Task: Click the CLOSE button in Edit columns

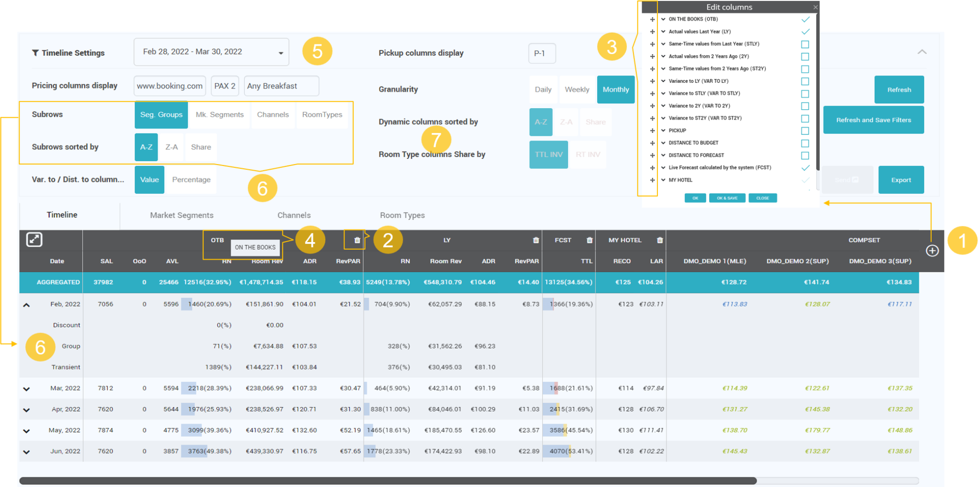Action: click(763, 198)
